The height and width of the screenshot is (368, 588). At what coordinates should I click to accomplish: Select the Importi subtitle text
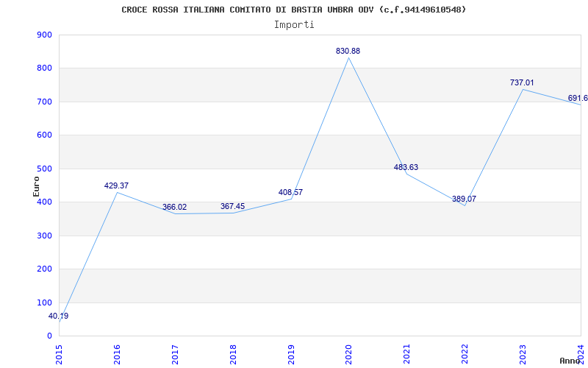click(x=294, y=25)
